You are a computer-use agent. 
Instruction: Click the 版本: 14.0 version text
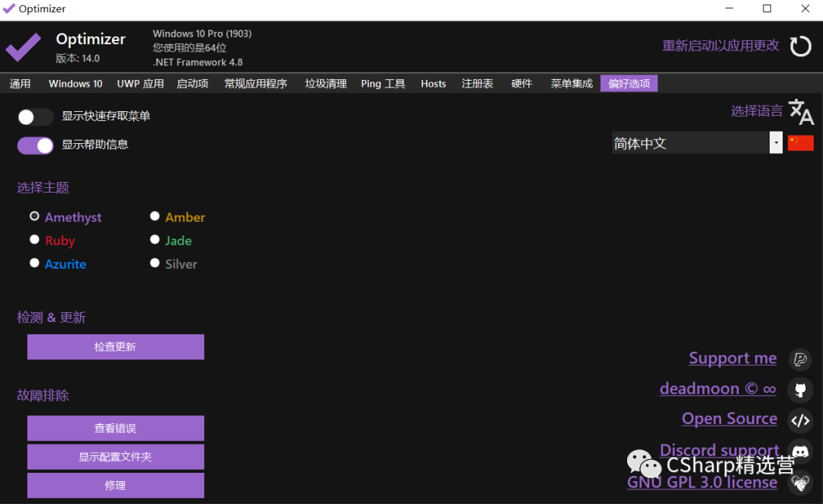[x=78, y=58]
